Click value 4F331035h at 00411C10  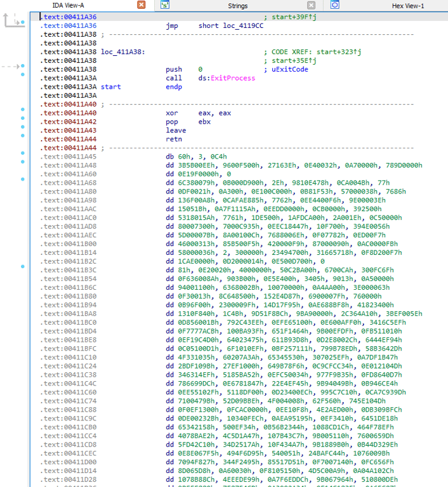point(198,357)
